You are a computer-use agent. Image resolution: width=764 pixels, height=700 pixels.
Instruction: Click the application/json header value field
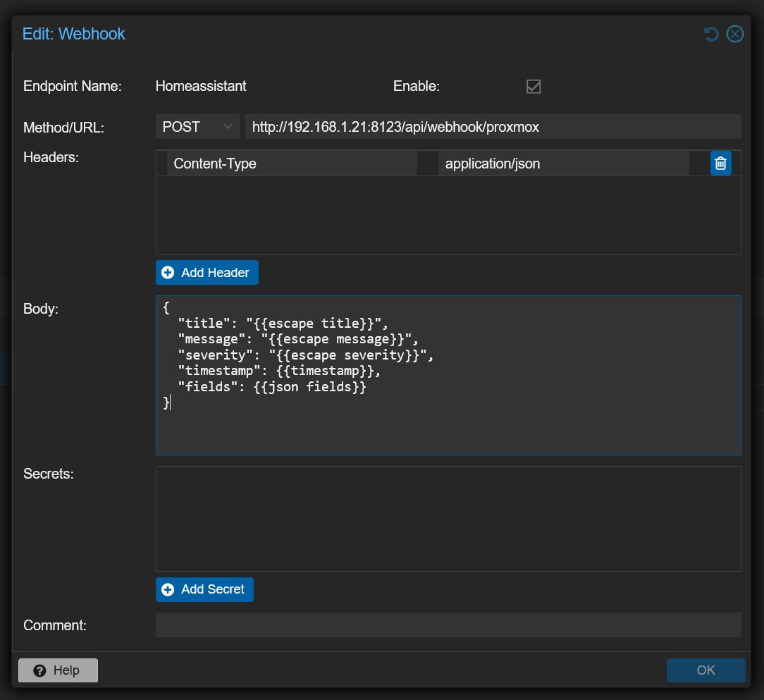tap(564, 164)
